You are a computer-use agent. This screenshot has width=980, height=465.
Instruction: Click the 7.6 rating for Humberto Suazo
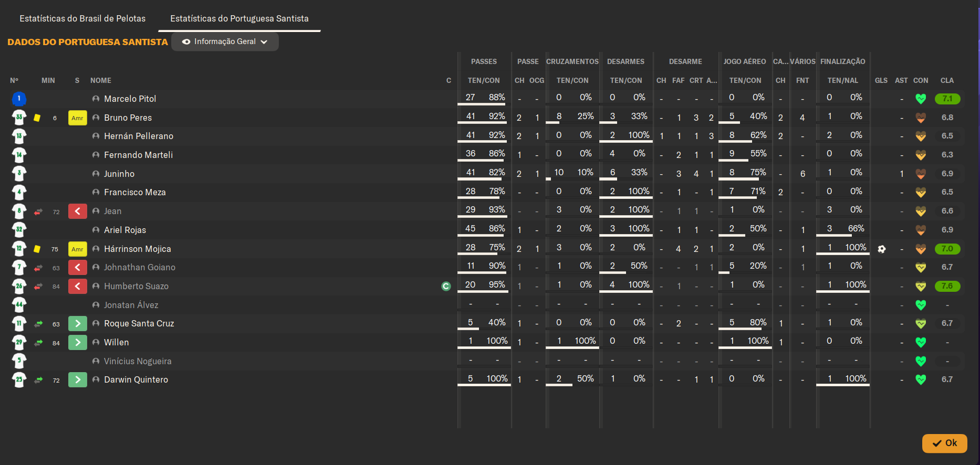coord(947,286)
